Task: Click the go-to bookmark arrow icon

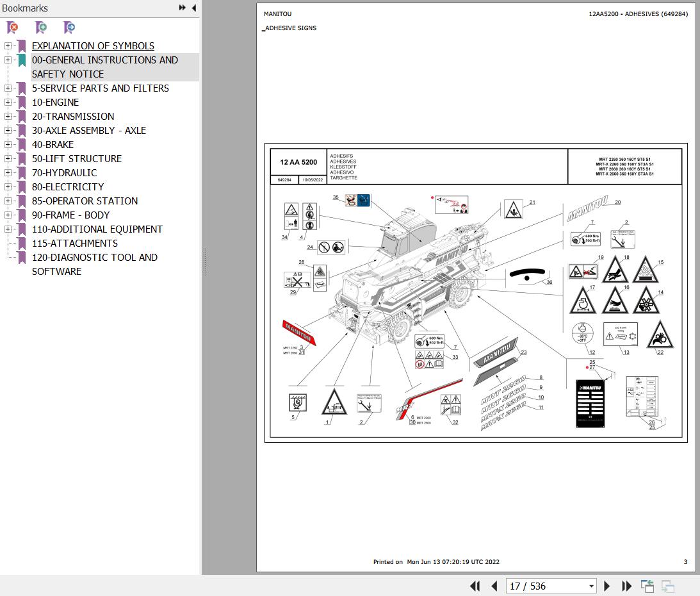Action: click(69, 28)
